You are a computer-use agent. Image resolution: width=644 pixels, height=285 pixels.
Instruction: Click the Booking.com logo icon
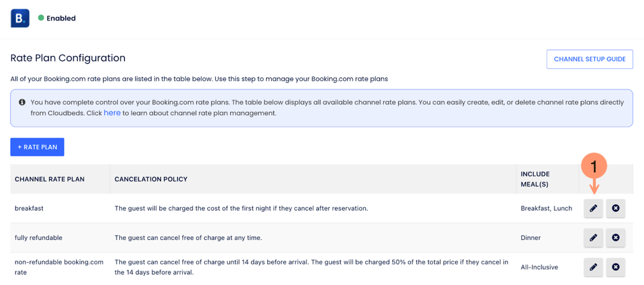pos(20,18)
